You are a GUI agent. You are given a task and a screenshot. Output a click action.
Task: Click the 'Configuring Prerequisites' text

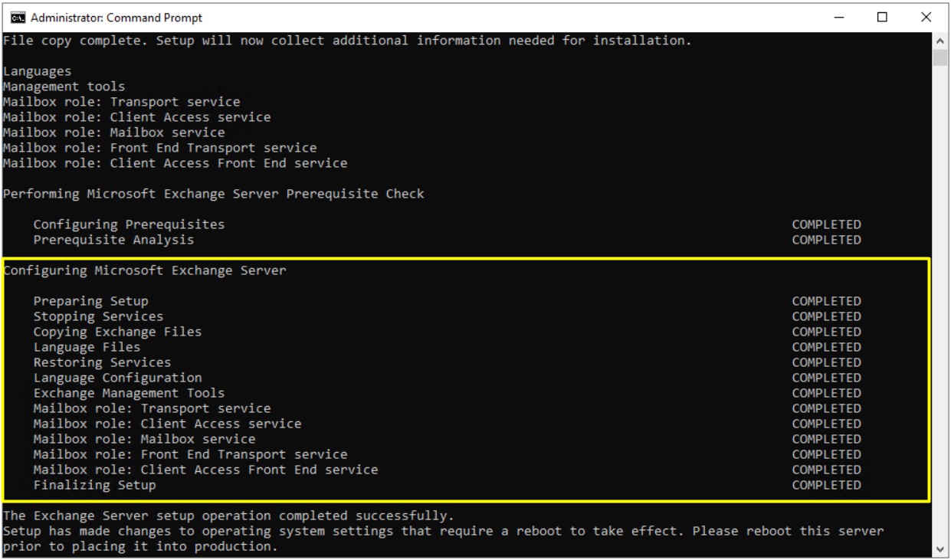pyautogui.click(x=130, y=224)
